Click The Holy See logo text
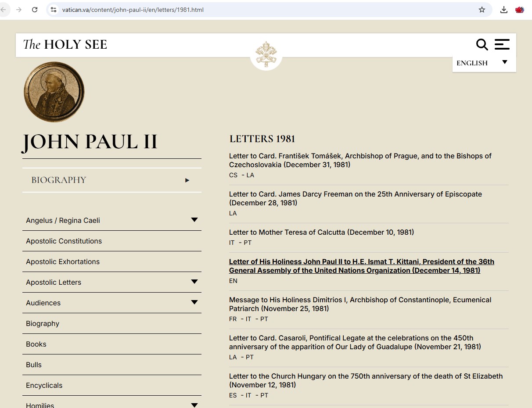 (x=65, y=44)
